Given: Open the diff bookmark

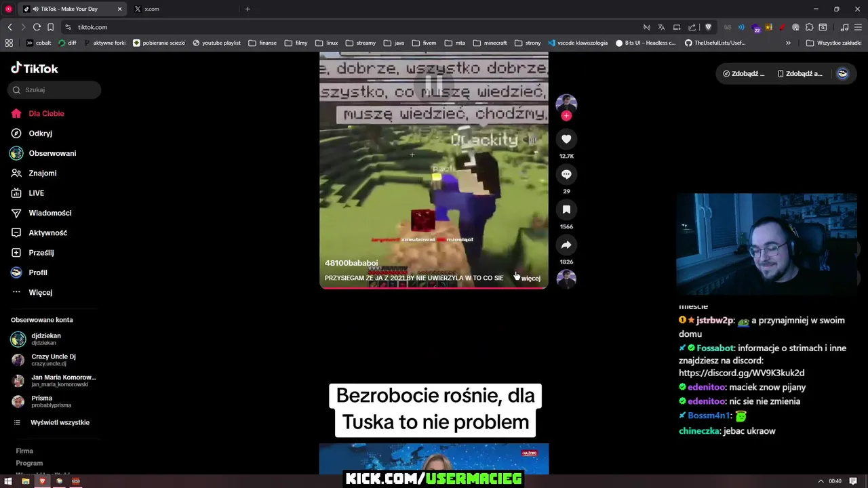Looking at the screenshot, I should tap(68, 43).
